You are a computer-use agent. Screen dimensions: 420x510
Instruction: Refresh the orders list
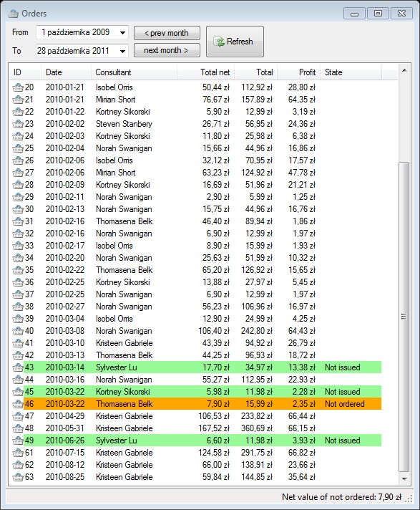point(235,42)
